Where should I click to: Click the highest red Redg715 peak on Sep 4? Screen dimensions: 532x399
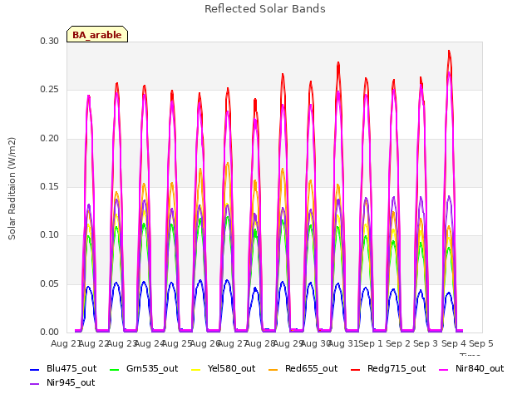(449, 52)
